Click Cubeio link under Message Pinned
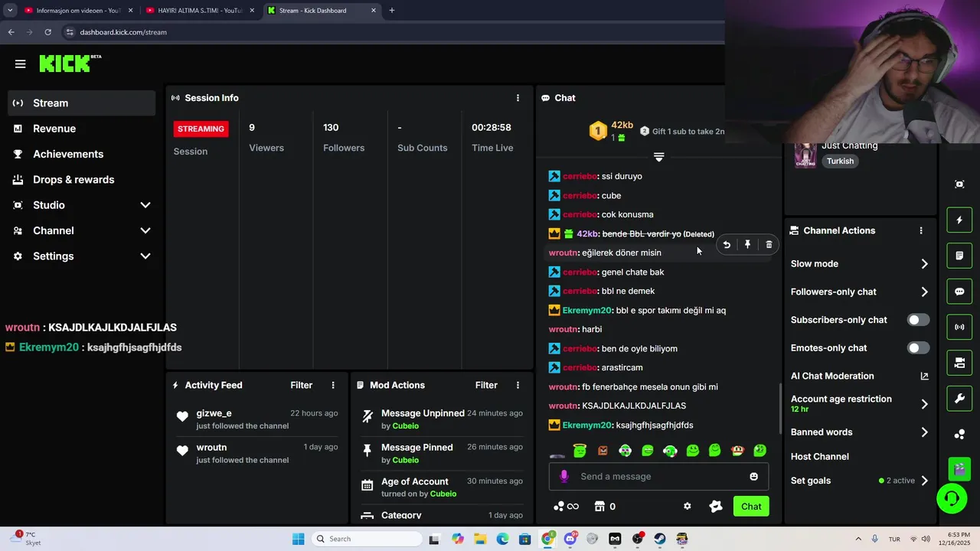980x551 pixels. pos(405,461)
